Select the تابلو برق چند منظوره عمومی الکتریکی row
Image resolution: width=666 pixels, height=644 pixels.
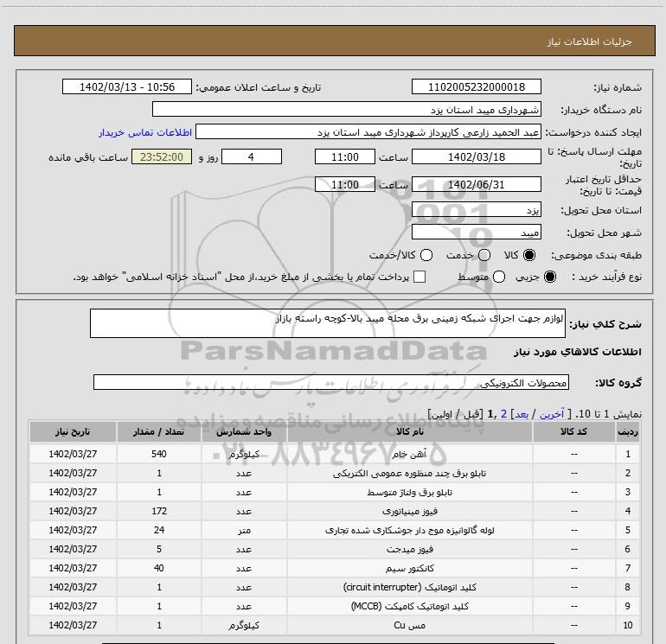point(334,473)
